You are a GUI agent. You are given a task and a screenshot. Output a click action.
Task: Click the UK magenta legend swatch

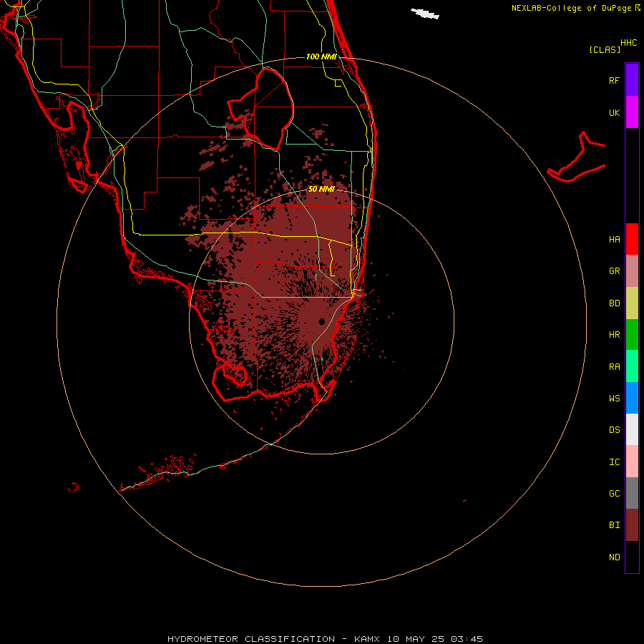[632, 112]
